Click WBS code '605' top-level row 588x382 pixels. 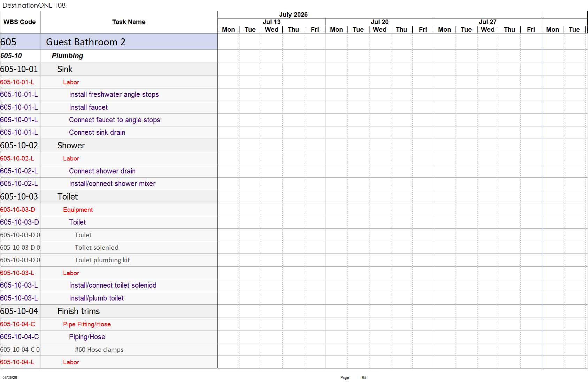tap(8, 42)
